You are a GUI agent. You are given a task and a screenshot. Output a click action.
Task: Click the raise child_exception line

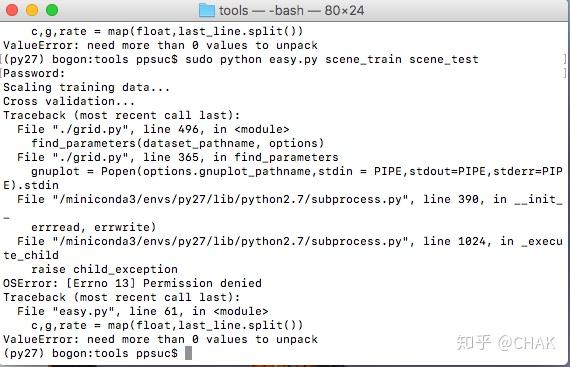click(x=104, y=269)
